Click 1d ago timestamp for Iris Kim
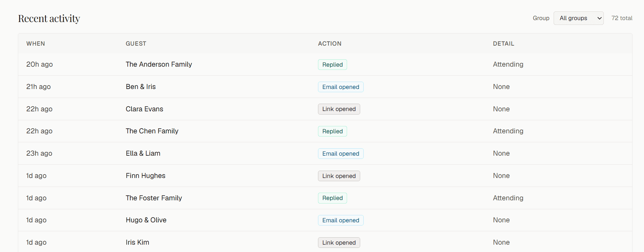This screenshot has height=252, width=644. 36,242
